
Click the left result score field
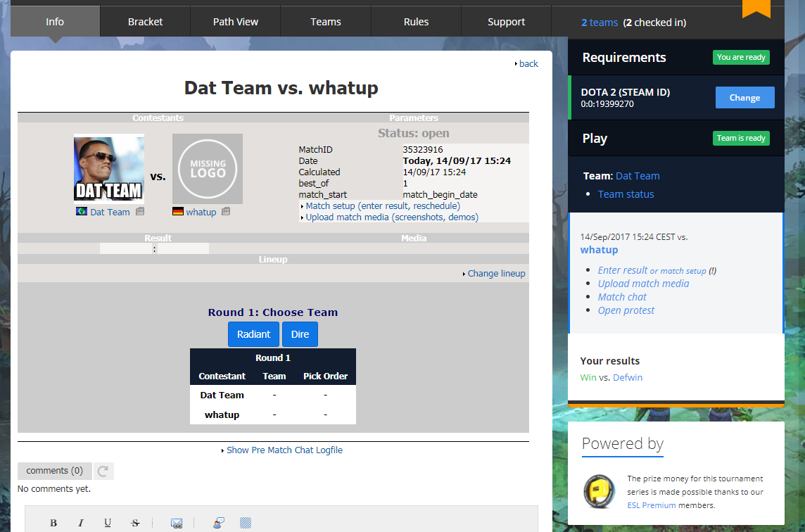(x=126, y=248)
